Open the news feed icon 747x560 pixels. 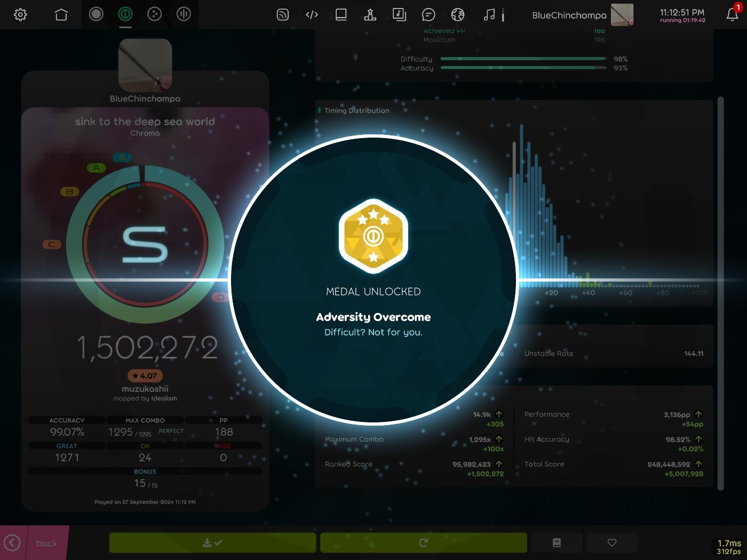[x=283, y=15]
